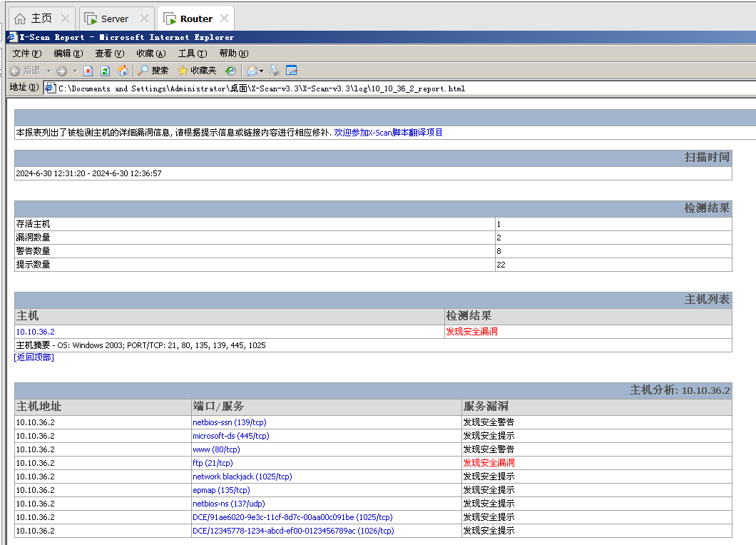Open the network blackjack (1025/tcp) link
This screenshot has width=756, height=545.
(242, 476)
